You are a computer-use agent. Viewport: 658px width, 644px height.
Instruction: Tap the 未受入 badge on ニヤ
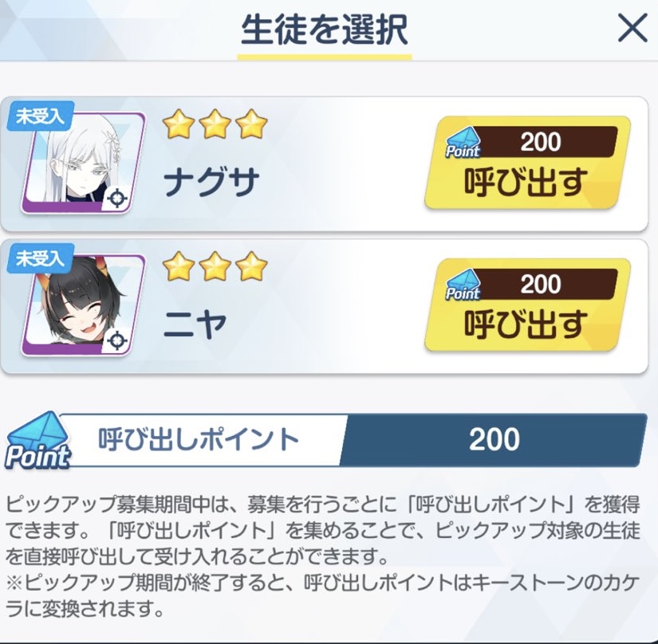(41, 259)
